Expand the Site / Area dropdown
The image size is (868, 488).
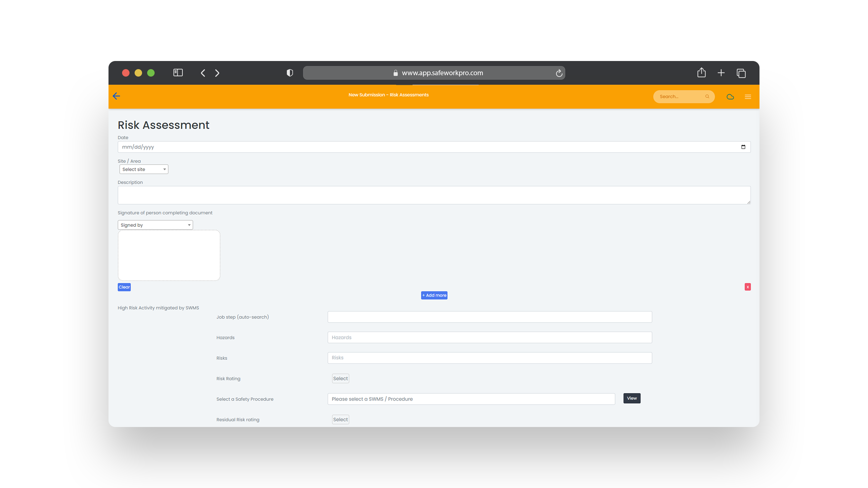point(143,169)
